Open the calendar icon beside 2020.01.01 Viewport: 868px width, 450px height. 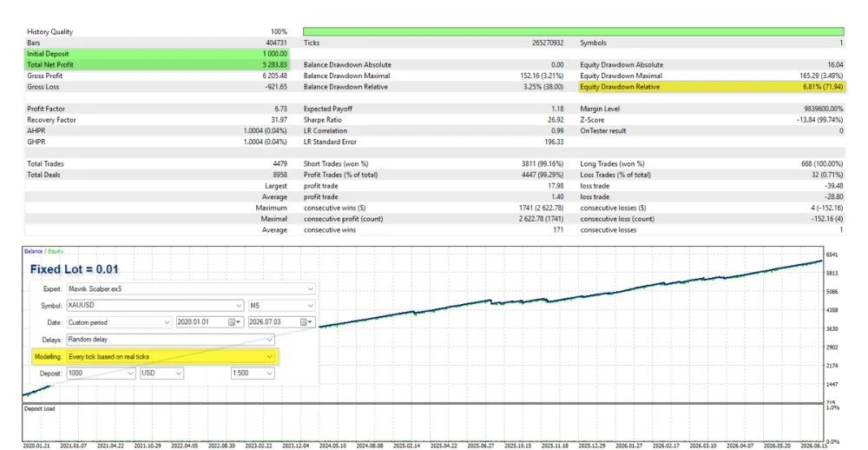tap(232, 322)
